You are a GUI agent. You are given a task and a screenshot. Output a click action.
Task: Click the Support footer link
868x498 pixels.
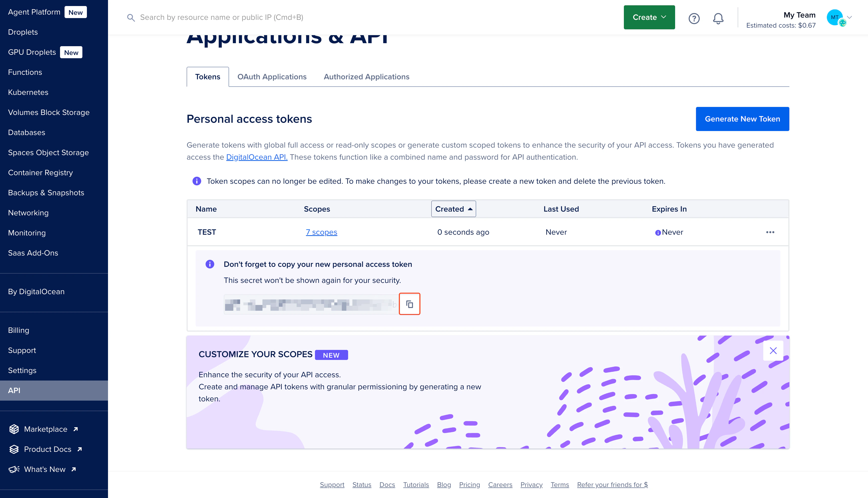[x=332, y=485]
